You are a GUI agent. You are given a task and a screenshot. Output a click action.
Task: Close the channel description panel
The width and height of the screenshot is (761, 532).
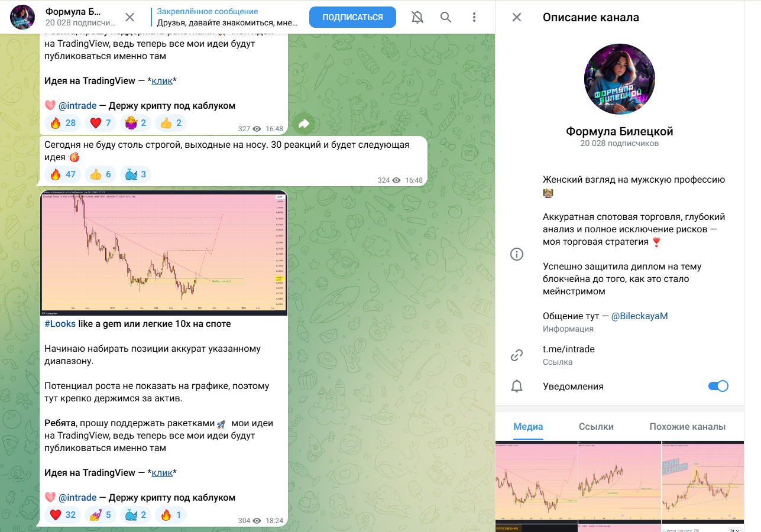click(517, 17)
